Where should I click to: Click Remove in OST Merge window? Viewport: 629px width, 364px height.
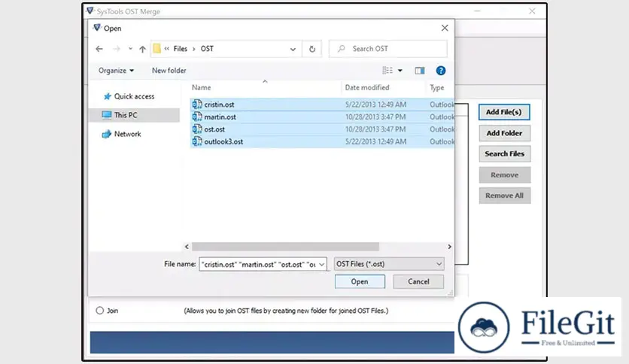pyautogui.click(x=504, y=174)
